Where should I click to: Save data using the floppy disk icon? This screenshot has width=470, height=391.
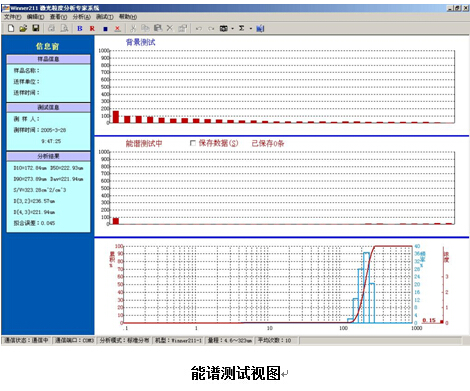36,28
